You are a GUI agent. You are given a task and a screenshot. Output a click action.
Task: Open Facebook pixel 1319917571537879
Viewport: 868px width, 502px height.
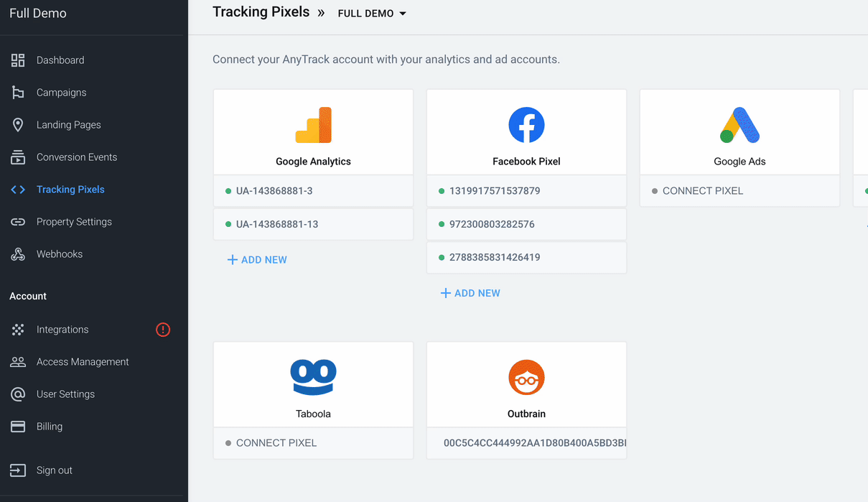tap(526, 191)
